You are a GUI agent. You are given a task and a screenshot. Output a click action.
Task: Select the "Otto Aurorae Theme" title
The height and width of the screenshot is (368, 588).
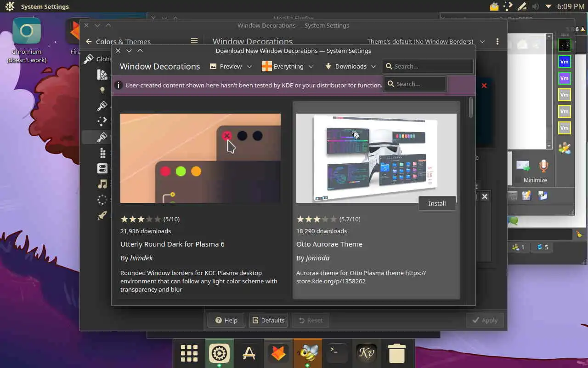(329, 244)
